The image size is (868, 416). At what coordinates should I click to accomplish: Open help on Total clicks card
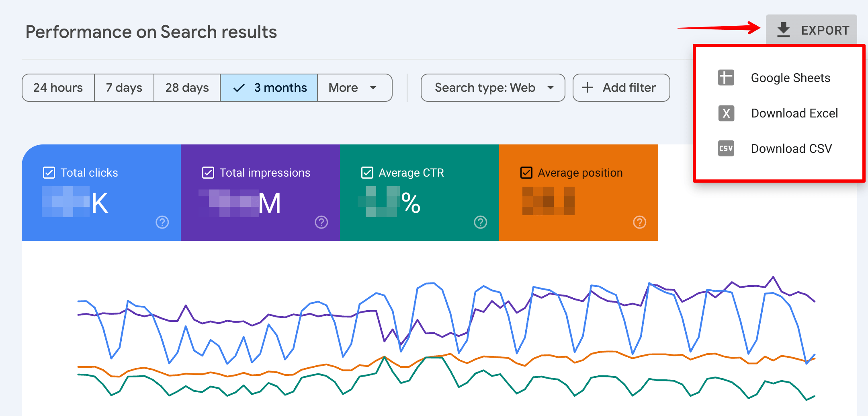click(162, 222)
